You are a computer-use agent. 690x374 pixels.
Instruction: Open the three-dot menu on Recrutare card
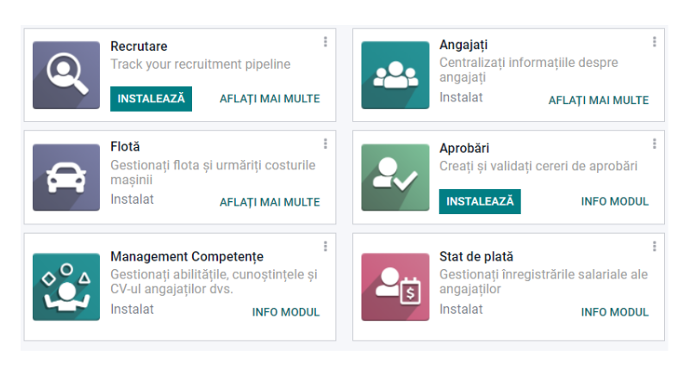[x=326, y=42]
